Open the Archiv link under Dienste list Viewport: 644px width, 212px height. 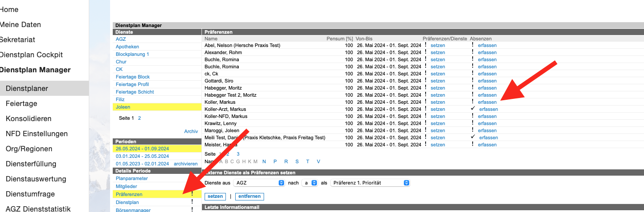click(x=191, y=131)
